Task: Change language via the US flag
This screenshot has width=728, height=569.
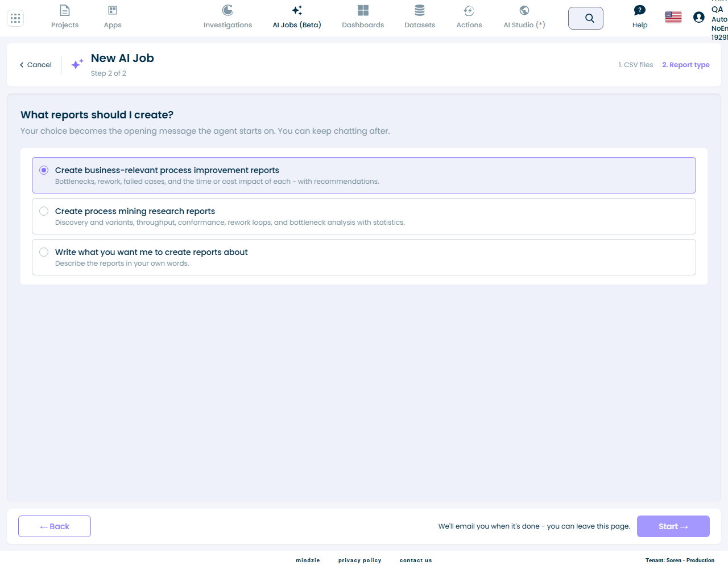Action: [673, 17]
